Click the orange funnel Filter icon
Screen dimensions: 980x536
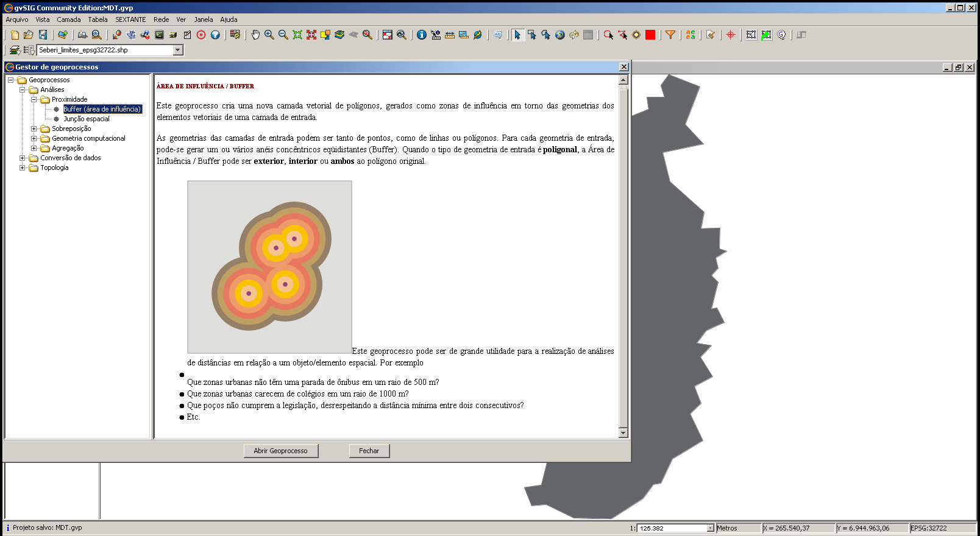[x=670, y=35]
